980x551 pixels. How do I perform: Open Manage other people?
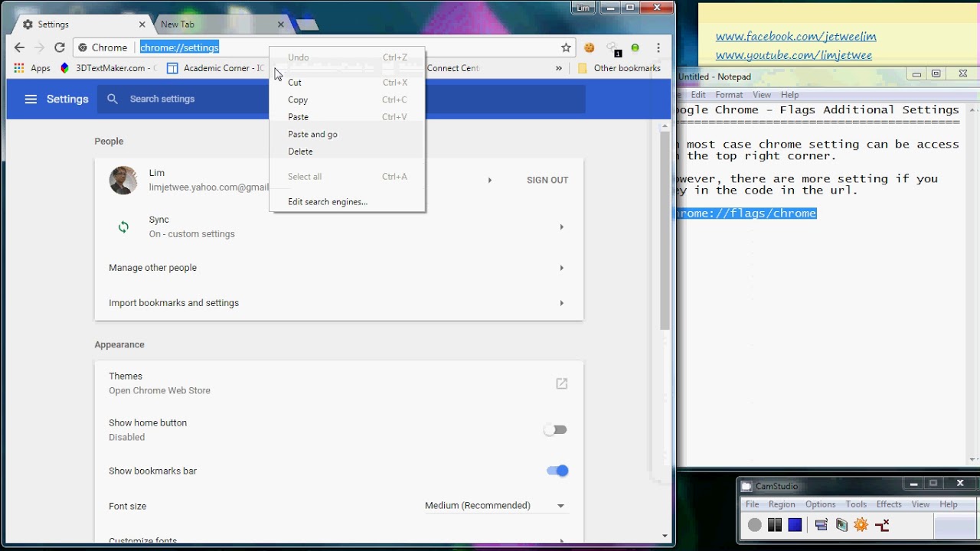click(339, 268)
